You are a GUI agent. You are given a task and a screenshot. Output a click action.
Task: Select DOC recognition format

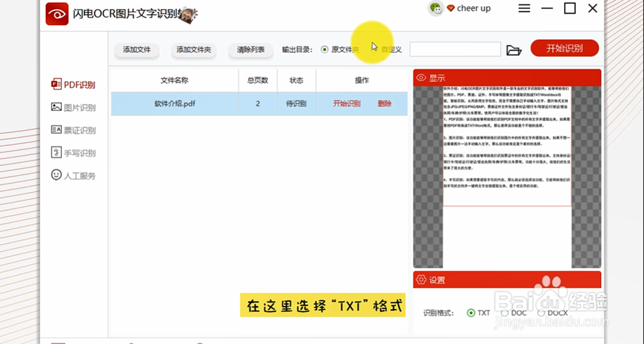pos(504,313)
